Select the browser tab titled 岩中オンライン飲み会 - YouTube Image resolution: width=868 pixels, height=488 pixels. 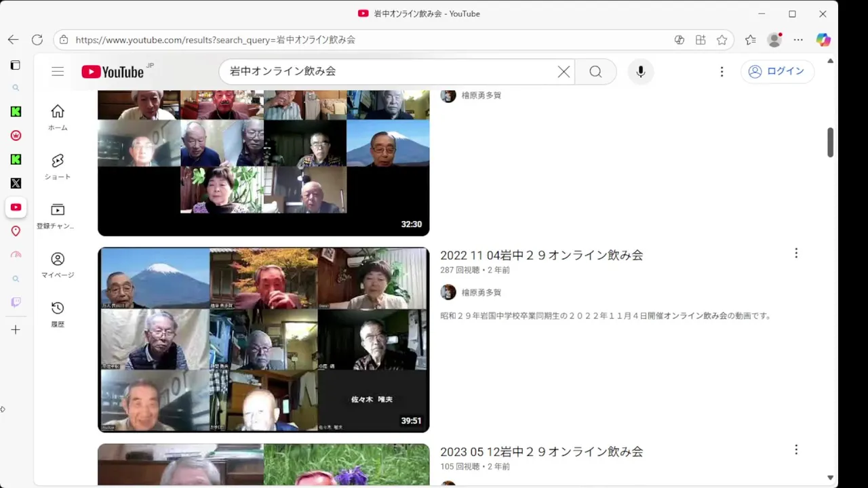(x=418, y=14)
